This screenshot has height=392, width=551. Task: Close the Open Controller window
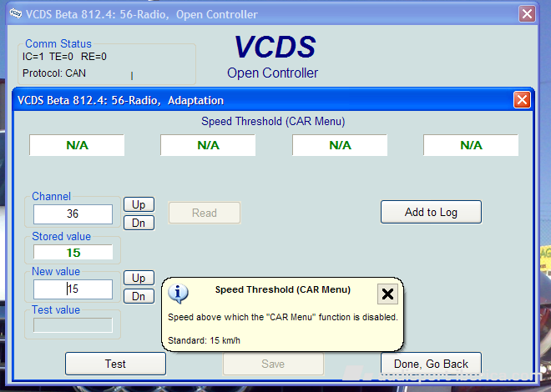pyautogui.click(x=527, y=13)
